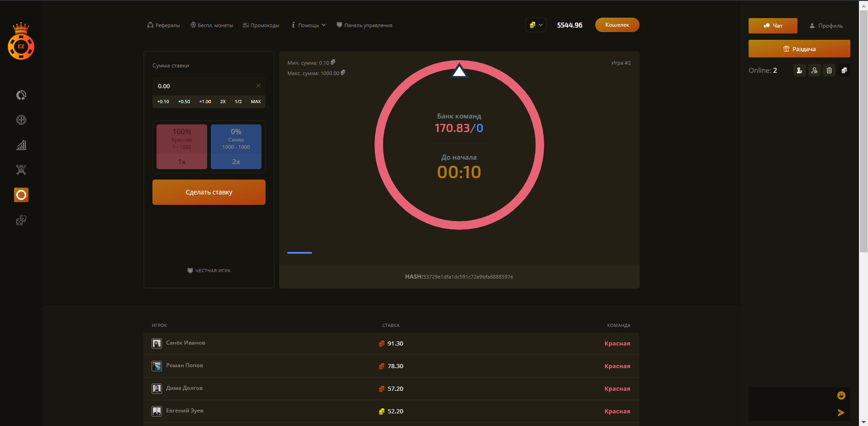Switch to the Профиль tab
The image size is (868, 426).
click(826, 26)
